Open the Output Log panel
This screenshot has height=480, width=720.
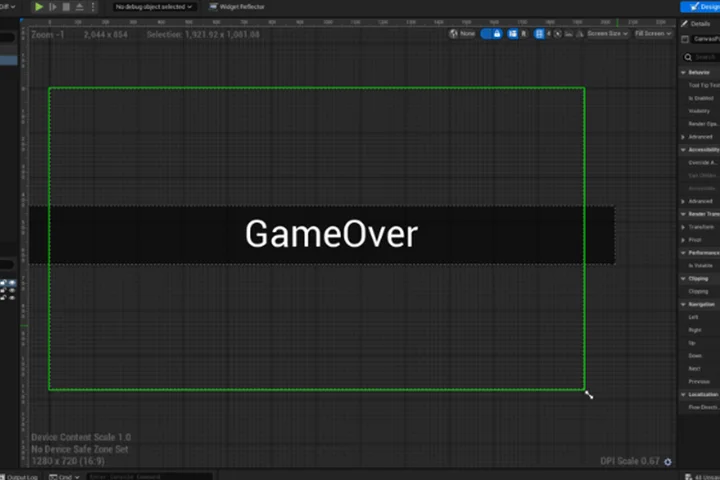pos(19,476)
